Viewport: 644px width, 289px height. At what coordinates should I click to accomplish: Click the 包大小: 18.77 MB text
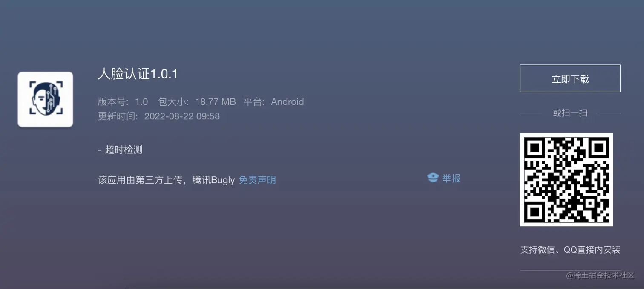(x=197, y=102)
